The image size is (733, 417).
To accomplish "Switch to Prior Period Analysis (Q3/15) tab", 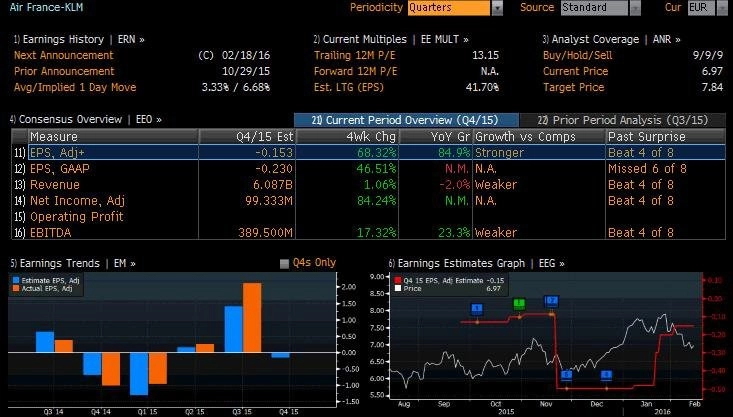I will click(623, 120).
